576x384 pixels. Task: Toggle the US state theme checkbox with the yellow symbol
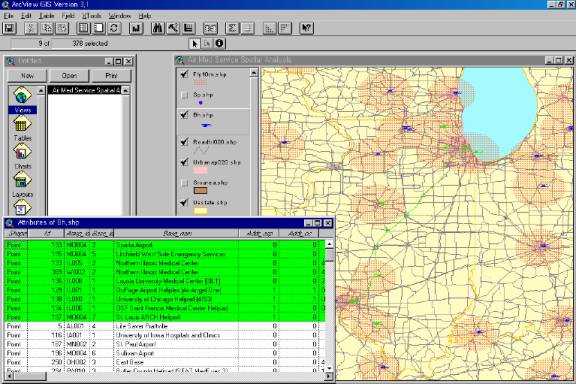[x=184, y=202]
